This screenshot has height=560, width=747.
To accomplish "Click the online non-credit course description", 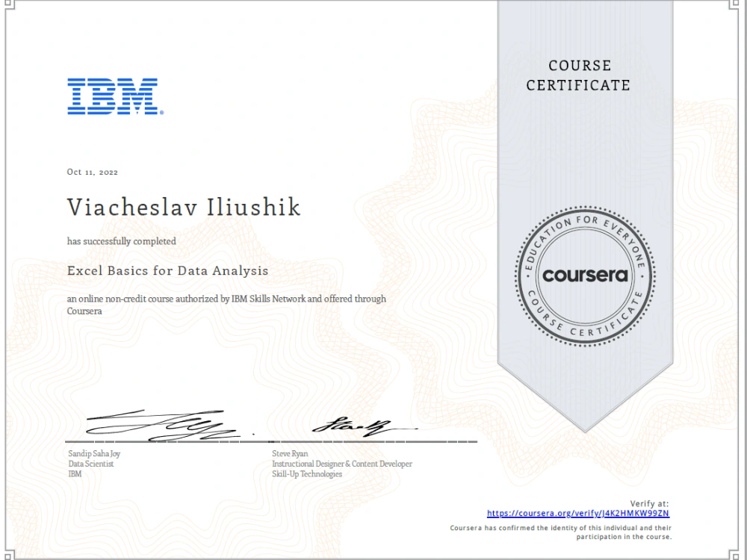I will (x=226, y=305).
